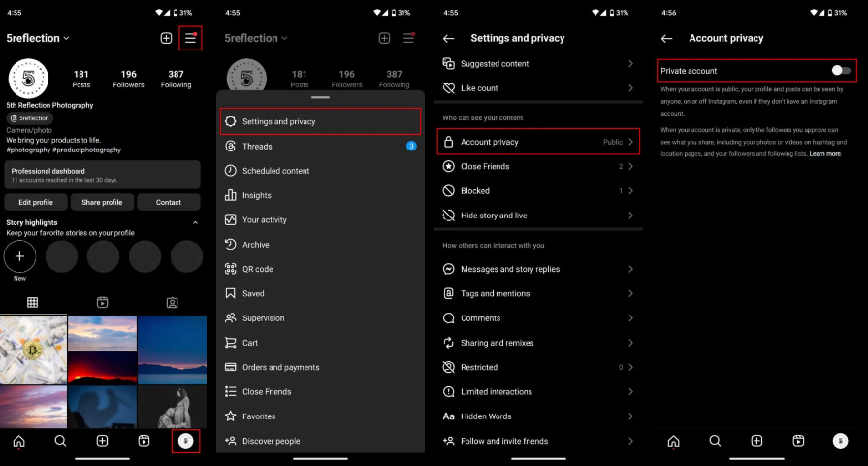Open Hide story and live chevron
The width and height of the screenshot is (868, 466).
coord(630,216)
